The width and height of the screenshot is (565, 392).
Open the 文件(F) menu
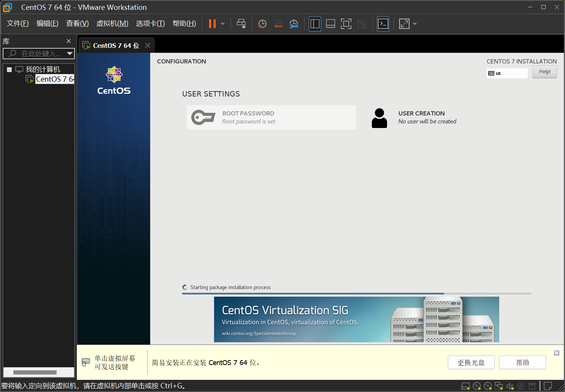[x=17, y=24]
